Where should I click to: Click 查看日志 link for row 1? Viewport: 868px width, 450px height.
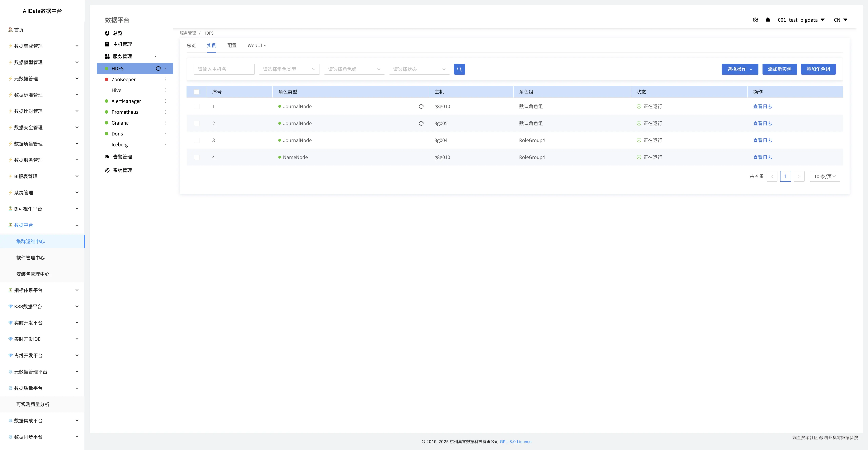pyautogui.click(x=762, y=106)
